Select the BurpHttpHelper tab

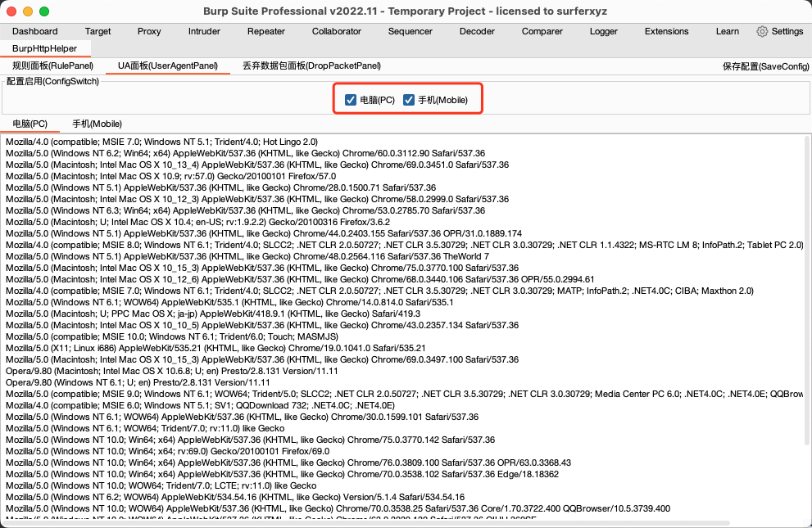pyautogui.click(x=44, y=48)
